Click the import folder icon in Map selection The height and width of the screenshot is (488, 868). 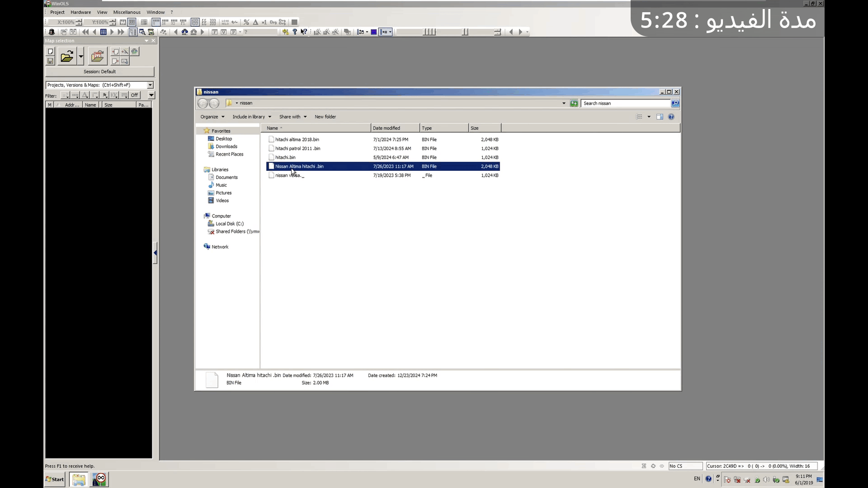[97, 56]
